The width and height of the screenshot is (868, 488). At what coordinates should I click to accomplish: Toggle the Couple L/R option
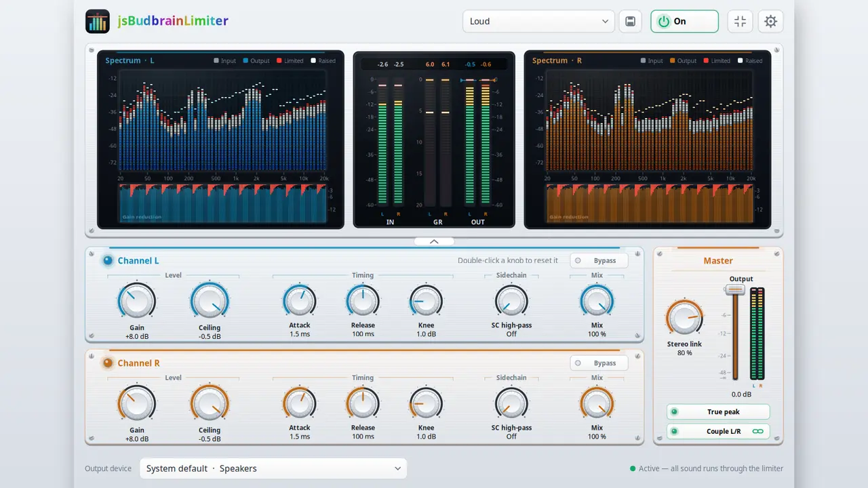pyautogui.click(x=718, y=431)
